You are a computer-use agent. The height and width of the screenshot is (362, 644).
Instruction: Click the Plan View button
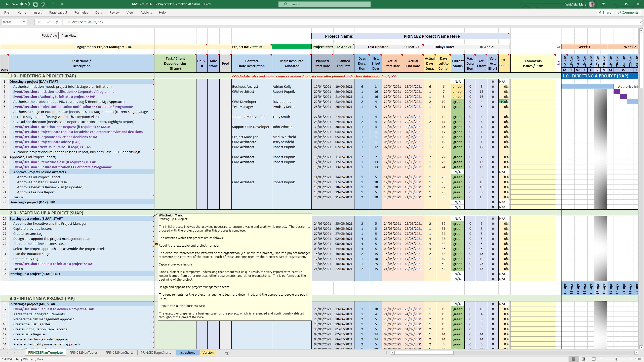pyautogui.click(x=69, y=35)
